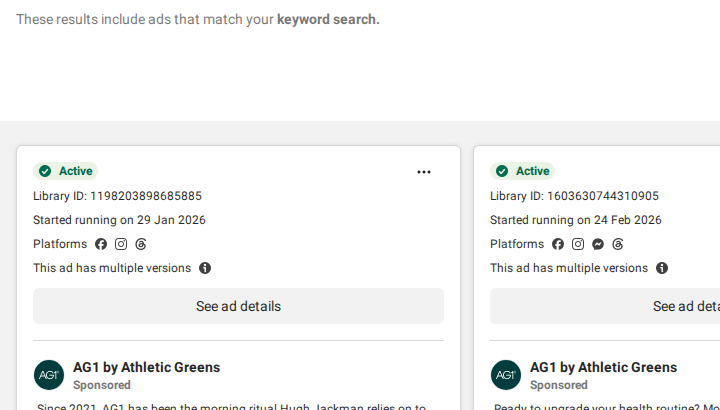The image size is (720, 410).
Task: Click multiple versions text on 29 Jan ad
Action: pyautogui.click(x=112, y=268)
